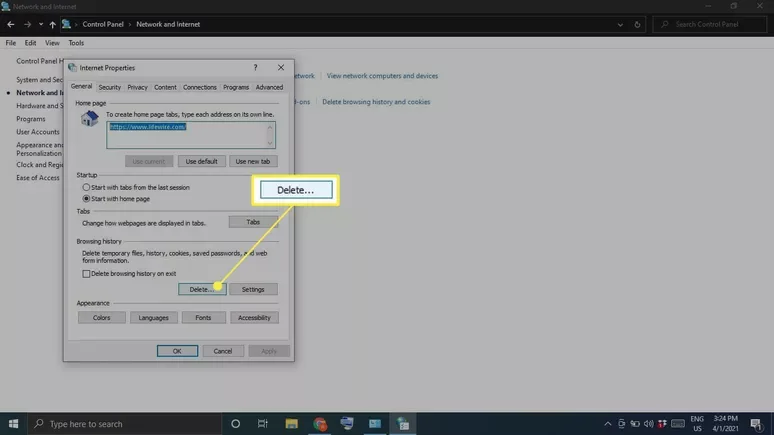Check Delete browsing history on exit
Image resolution: width=774 pixels, height=435 pixels.
pyautogui.click(x=86, y=274)
